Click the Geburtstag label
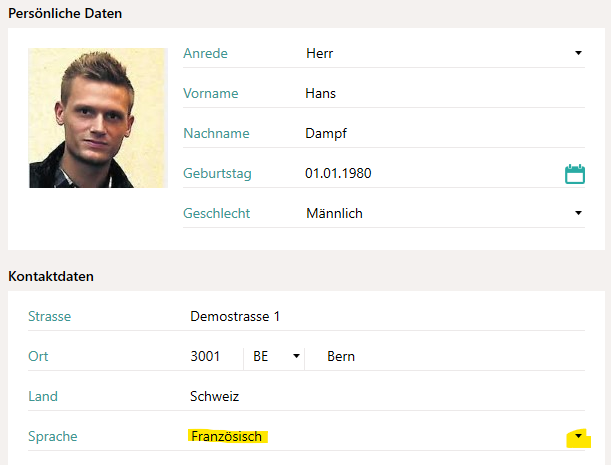This screenshot has height=465, width=611. click(217, 174)
